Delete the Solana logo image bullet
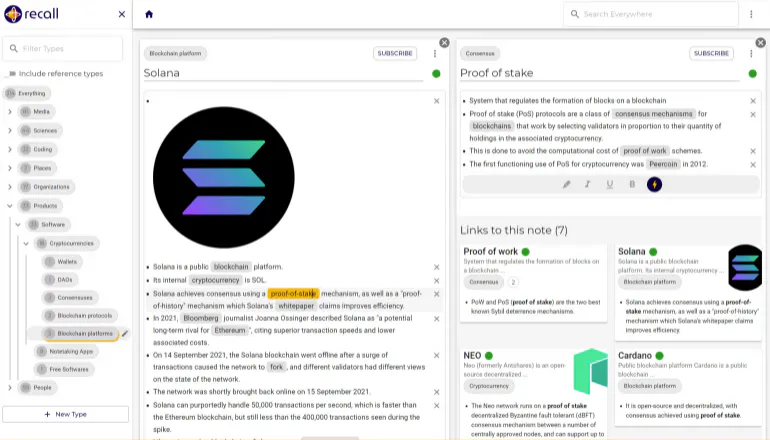 (x=437, y=101)
